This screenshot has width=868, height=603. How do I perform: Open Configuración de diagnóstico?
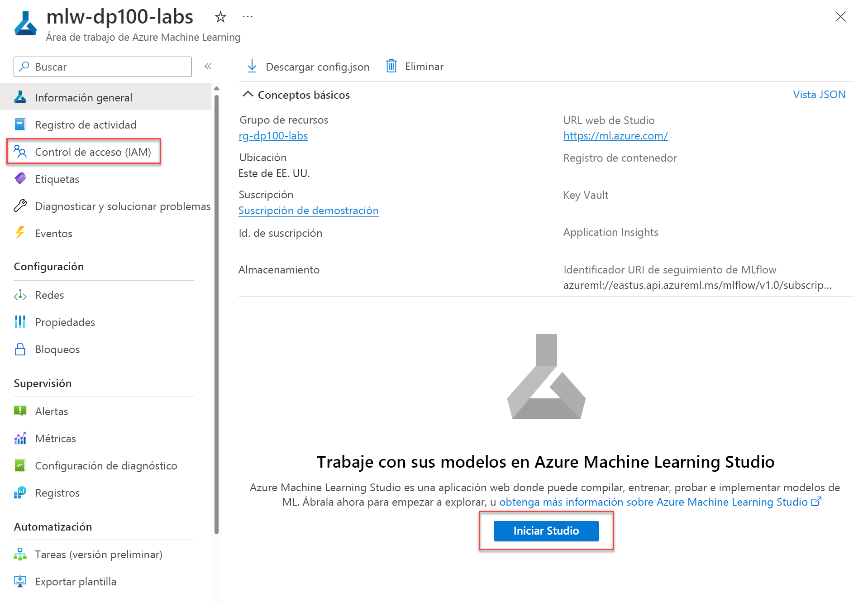click(106, 465)
